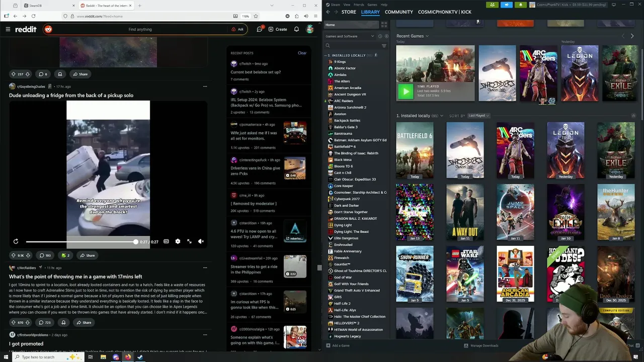Bookmark page with the Firefox star icon
Image resolution: width=644 pixels, height=362 pixels.
click(x=256, y=16)
